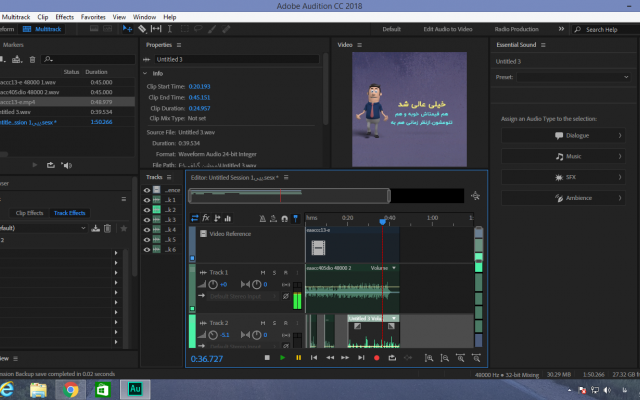The image size is (640, 400).
Task: Open Volume dropdown on Track 1 clip
Action: coord(394,268)
